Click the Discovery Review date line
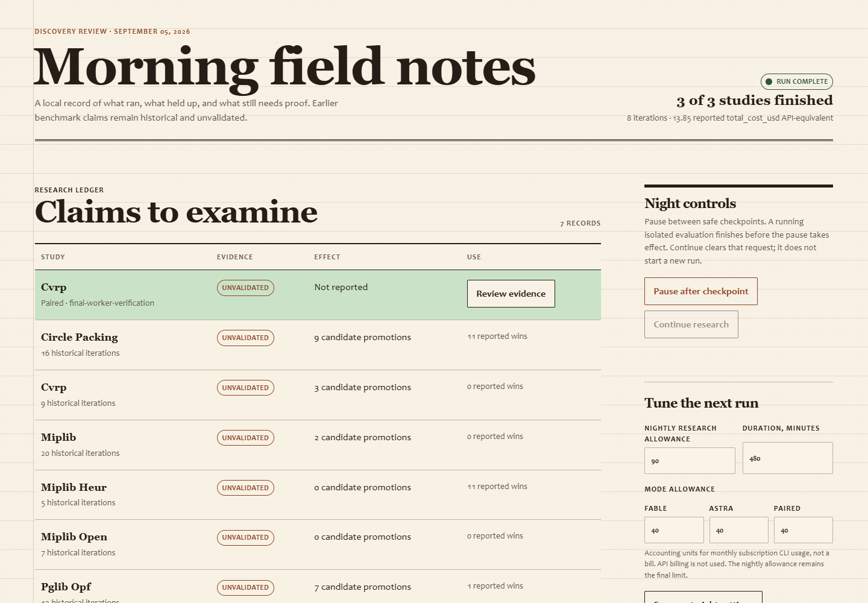The height and width of the screenshot is (603, 868). point(113,31)
